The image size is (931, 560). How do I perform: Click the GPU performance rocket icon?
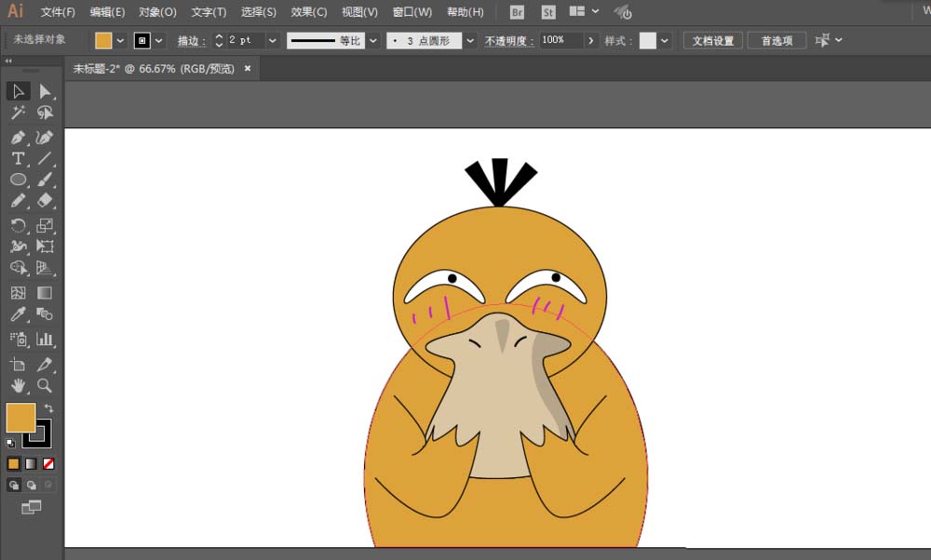click(x=623, y=12)
